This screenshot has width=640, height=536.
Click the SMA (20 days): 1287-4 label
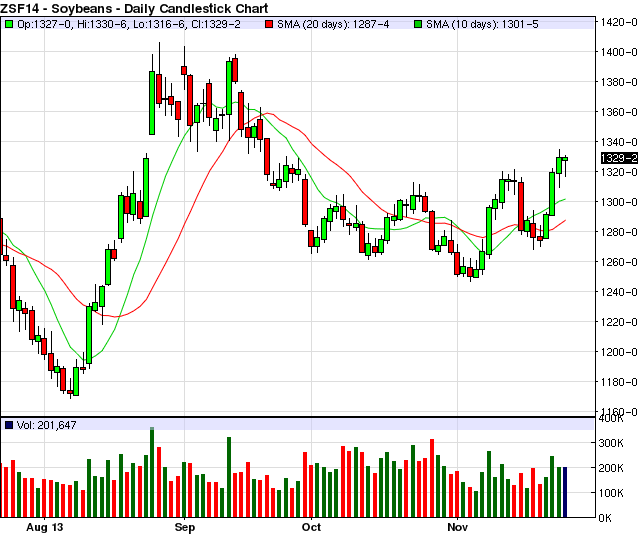[333, 24]
